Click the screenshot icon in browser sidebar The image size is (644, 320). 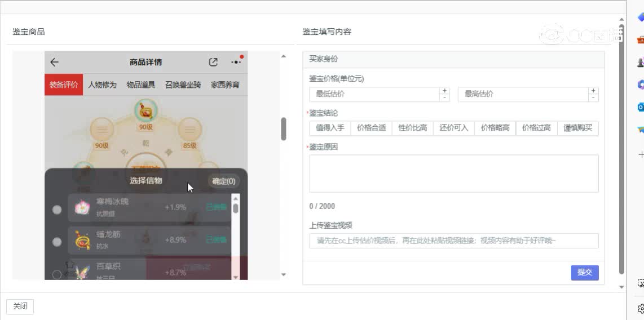coord(641,283)
